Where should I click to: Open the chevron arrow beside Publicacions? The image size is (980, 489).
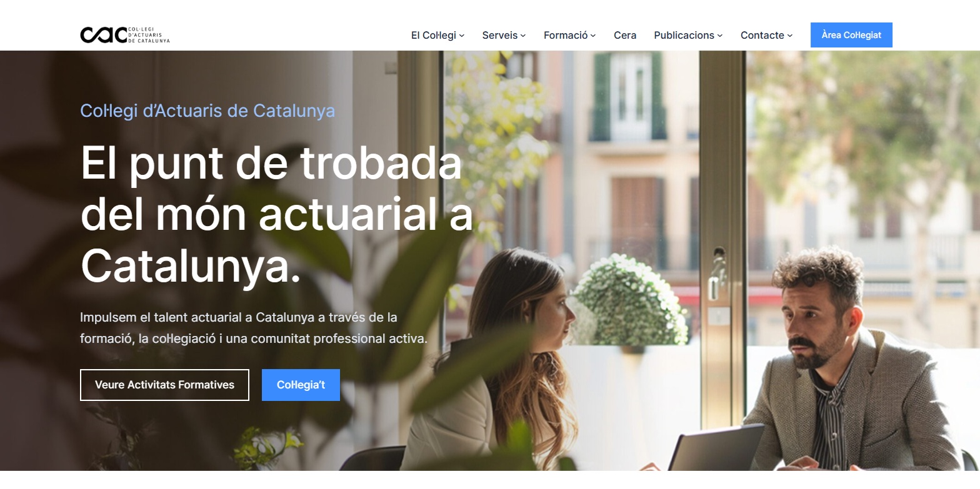pyautogui.click(x=720, y=36)
